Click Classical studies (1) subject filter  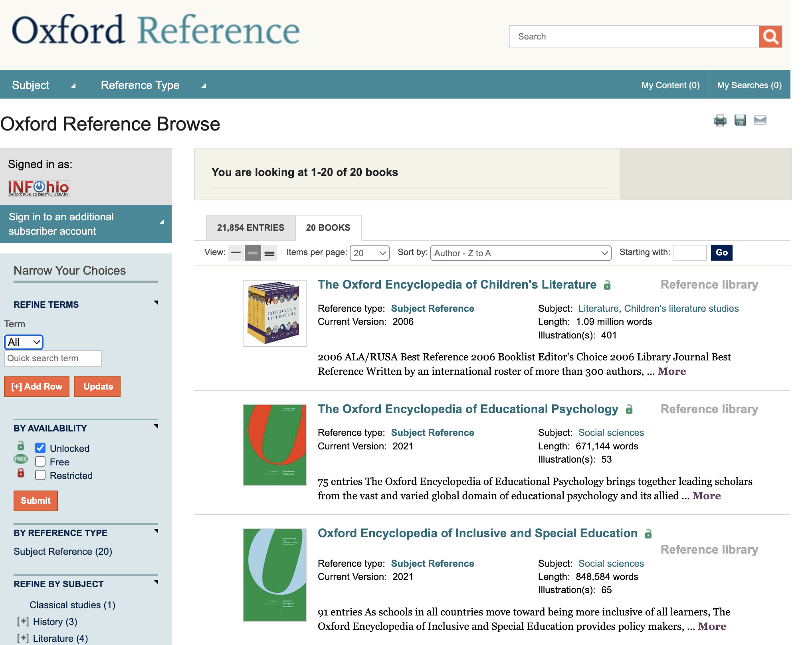[72, 605]
